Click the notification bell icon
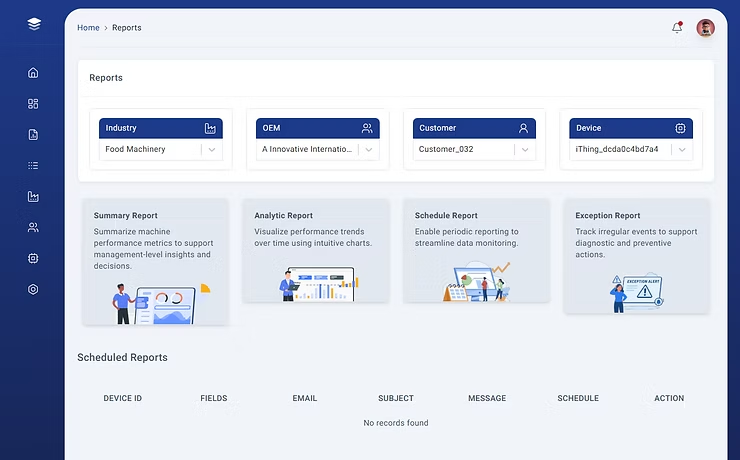Image resolution: width=740 pixels, height=460 pixels. click(x=677, y=28)
